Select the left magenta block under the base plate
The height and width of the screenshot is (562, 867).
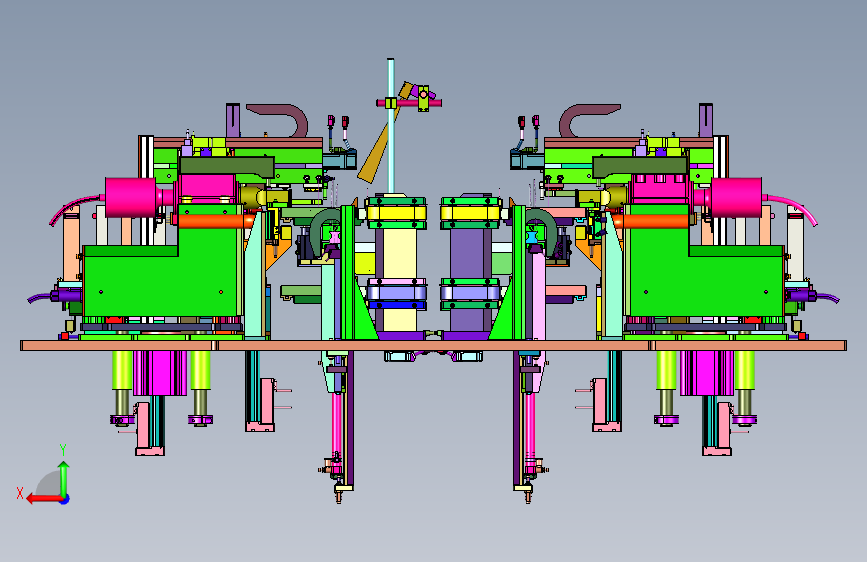click(160, 373)
